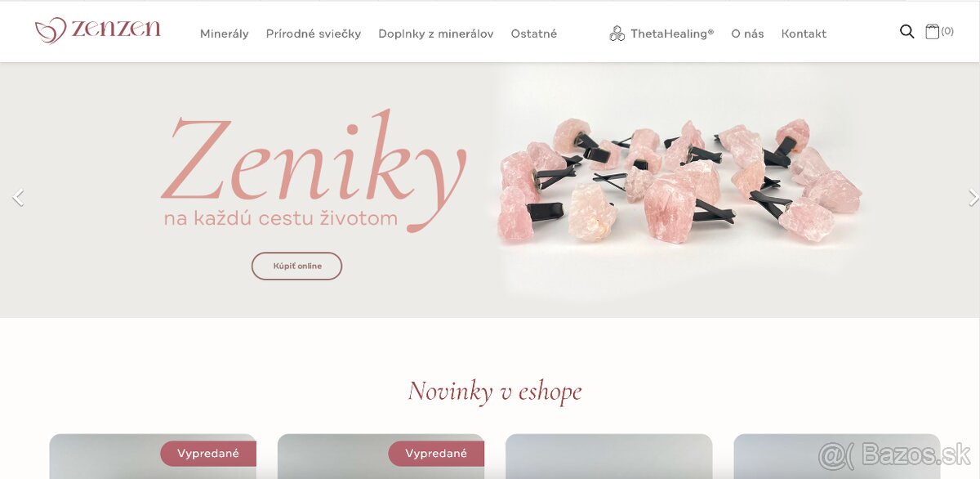Open the Prírodné sviečky menu

[x=314, y=34]
